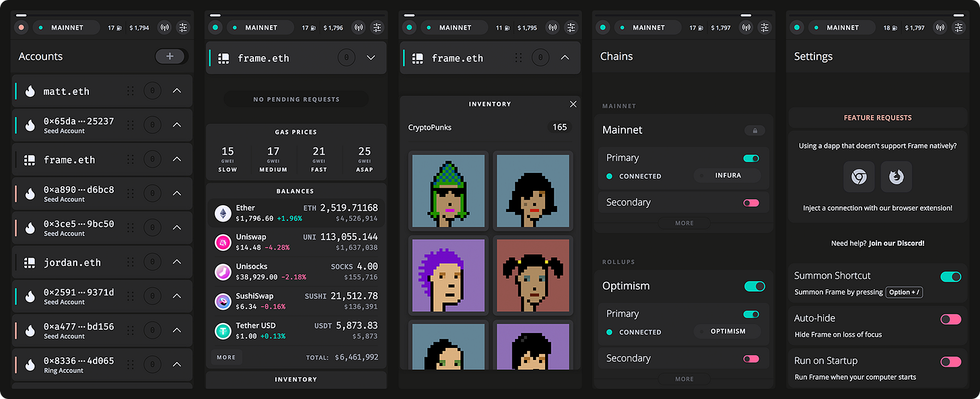This screenshot has height=399, width=980.
Task: Click the chevron on the 0x3ce5…9bc50 row
Action: [x=177, y=227]
